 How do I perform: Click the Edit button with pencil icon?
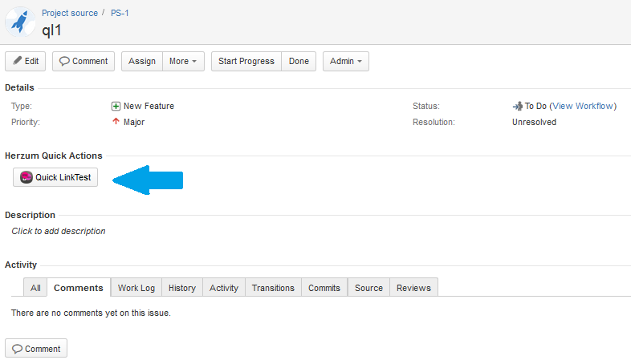point(25,61)
